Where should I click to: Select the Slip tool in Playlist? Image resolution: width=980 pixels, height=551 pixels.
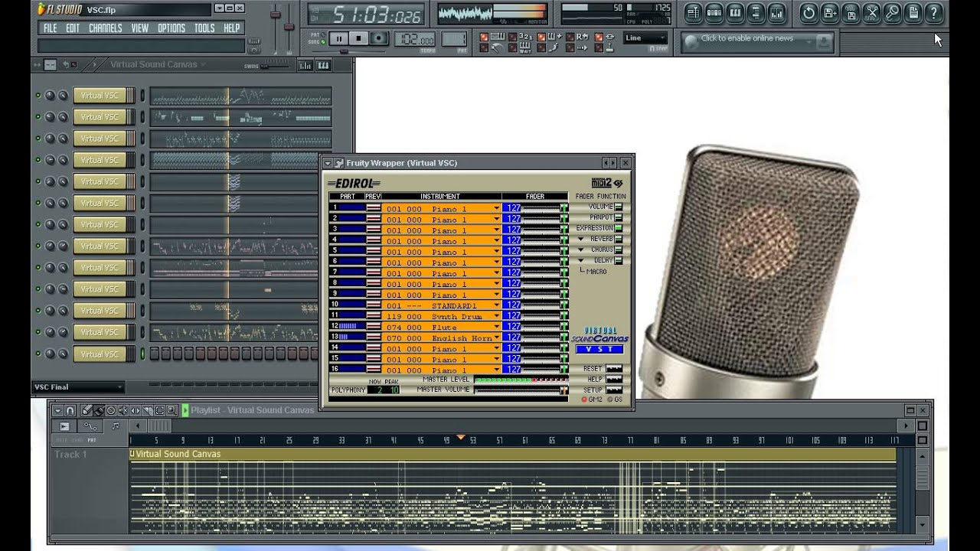pos(135,410)
